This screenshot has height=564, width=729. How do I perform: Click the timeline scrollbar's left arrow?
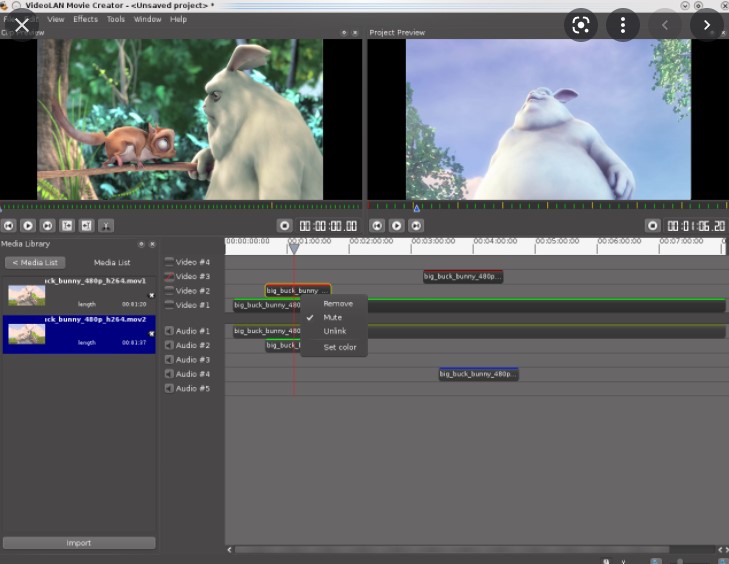click(x=229, y=550)
